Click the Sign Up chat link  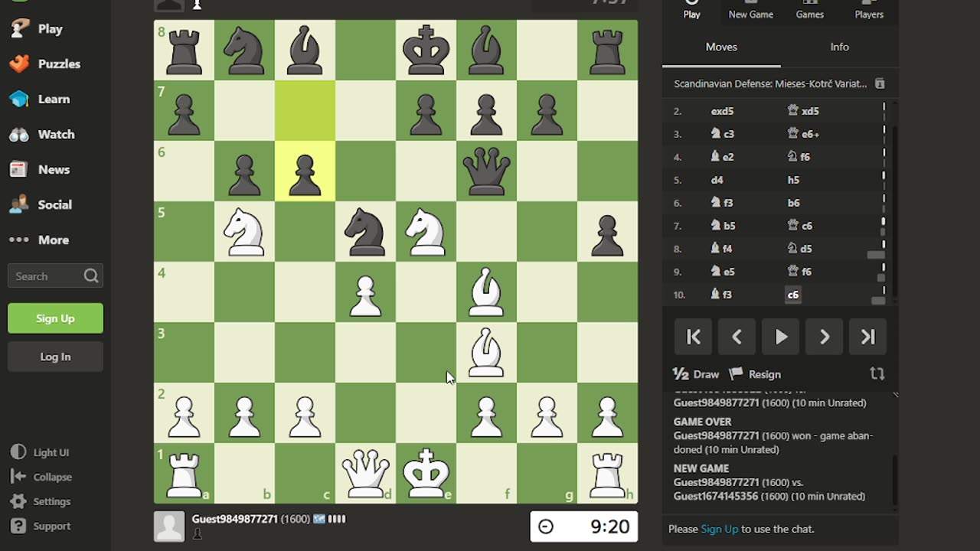click(x=720, y=529)
